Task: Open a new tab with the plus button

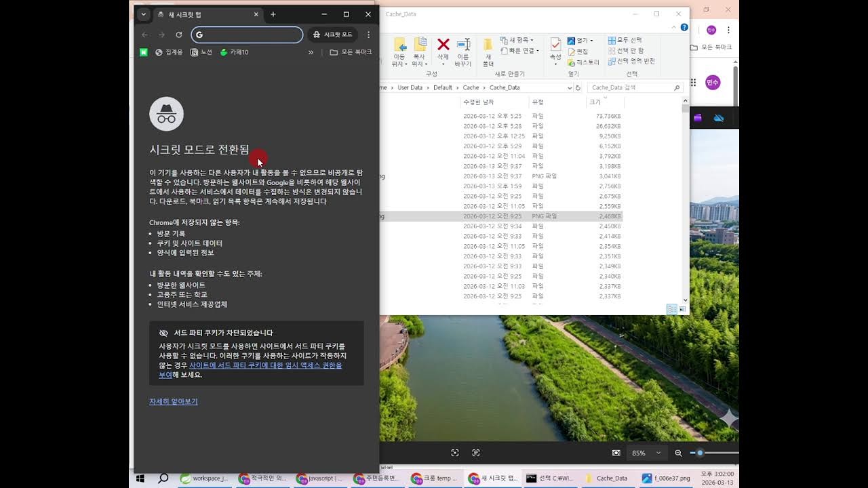Action: 273,14
